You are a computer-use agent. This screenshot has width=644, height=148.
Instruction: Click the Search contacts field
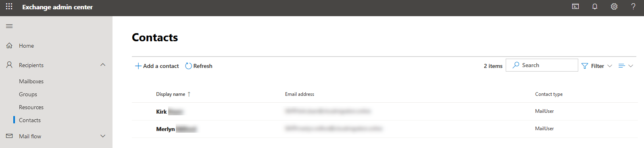point(542,65)
